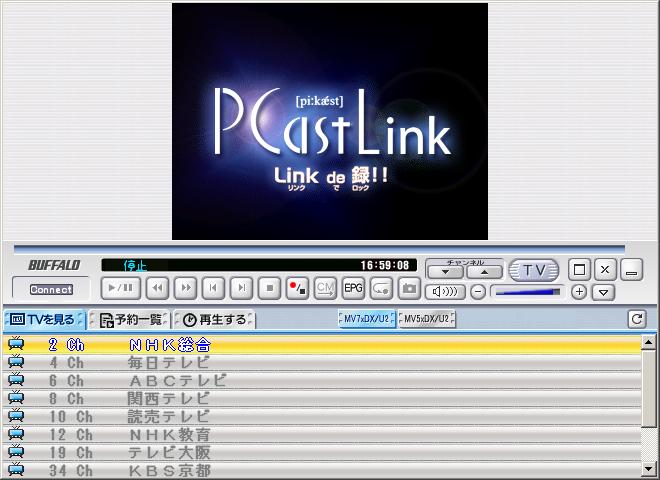This screenshot has height=480, width=660.
Task: Start recording with the red dot button
Action: point(297,288)
